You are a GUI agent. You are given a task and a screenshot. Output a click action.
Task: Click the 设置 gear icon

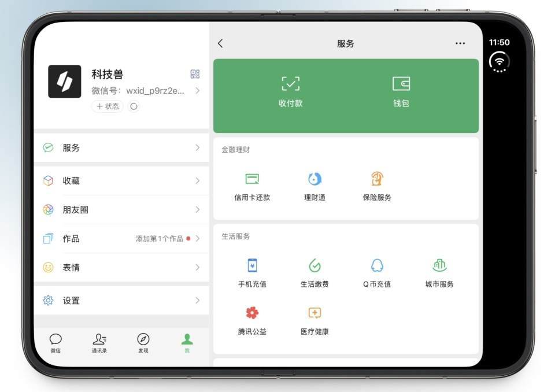[48, 300]
